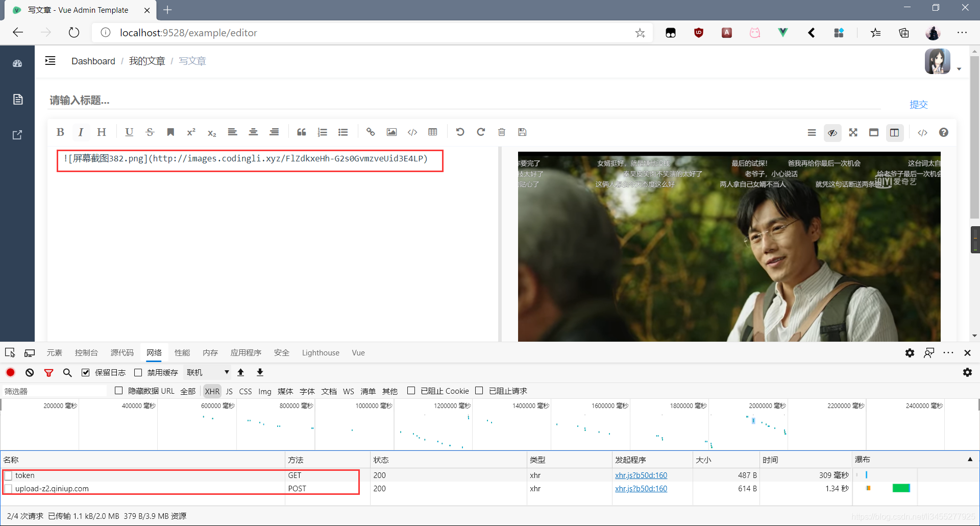Insert heading with the H icon
This screenshot has width=980, height=526.
pyautogui.click(x=102, y=132)
